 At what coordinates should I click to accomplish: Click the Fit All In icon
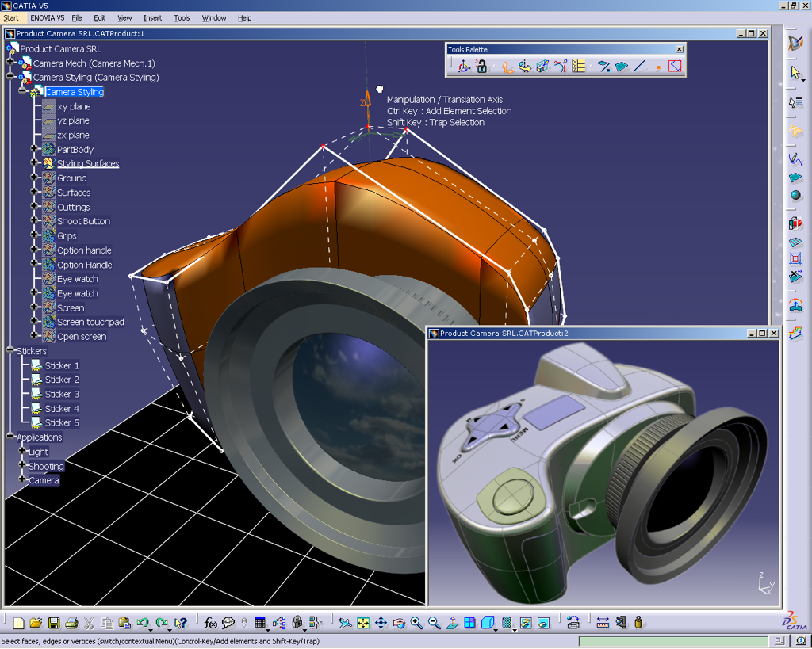pyautogui.click(x=364, y=623)
